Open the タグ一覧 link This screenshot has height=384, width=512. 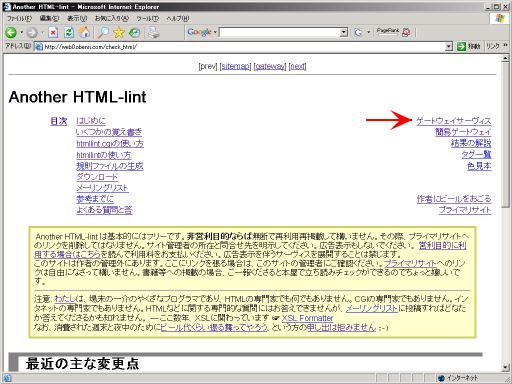[x=476, y=154]
